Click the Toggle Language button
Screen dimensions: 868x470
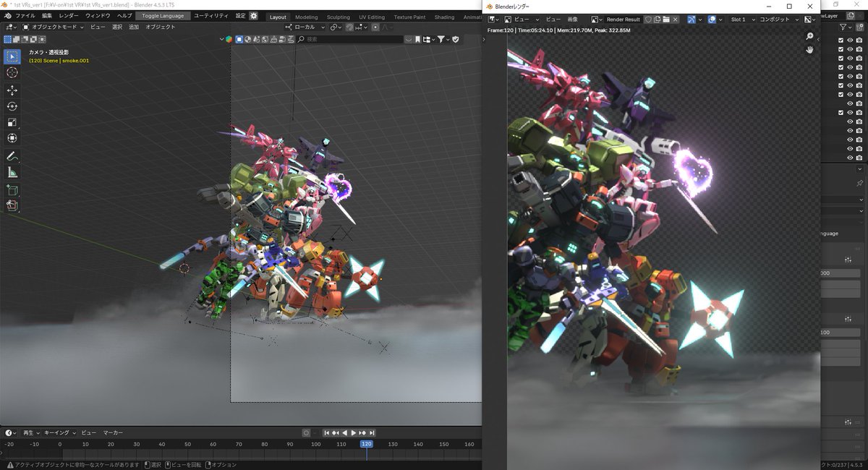tap(163, 16)
